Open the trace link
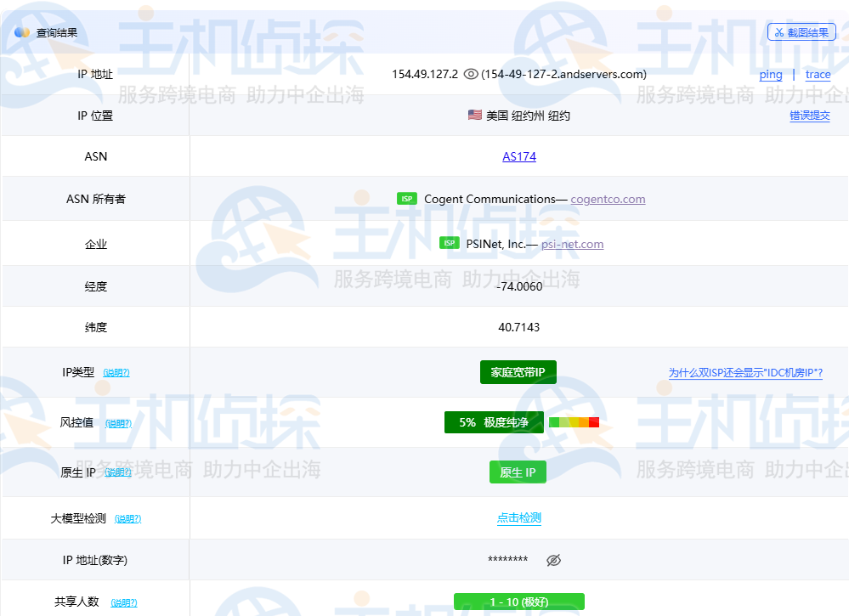 click(818, 75)
